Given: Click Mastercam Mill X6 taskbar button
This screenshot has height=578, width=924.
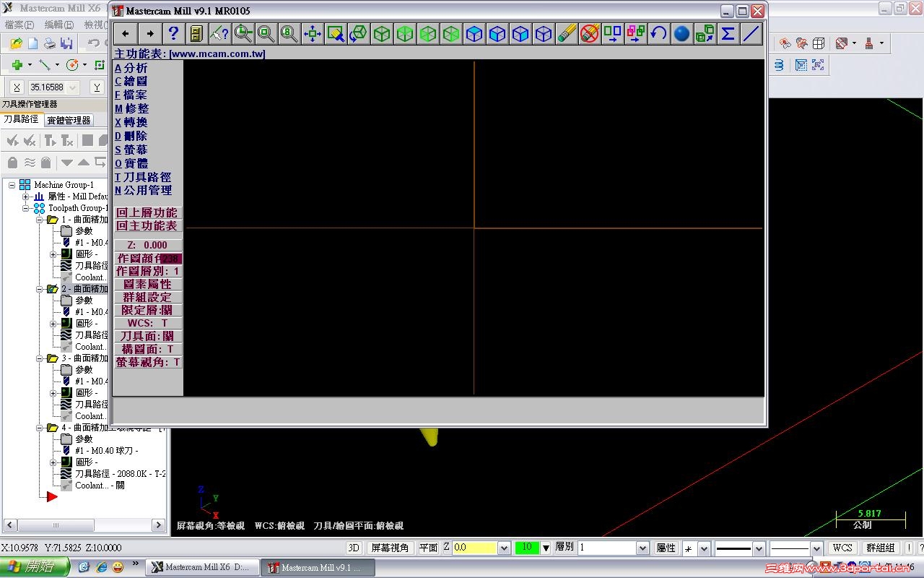Looking at the screenshot, I should (x=202, y=567).
